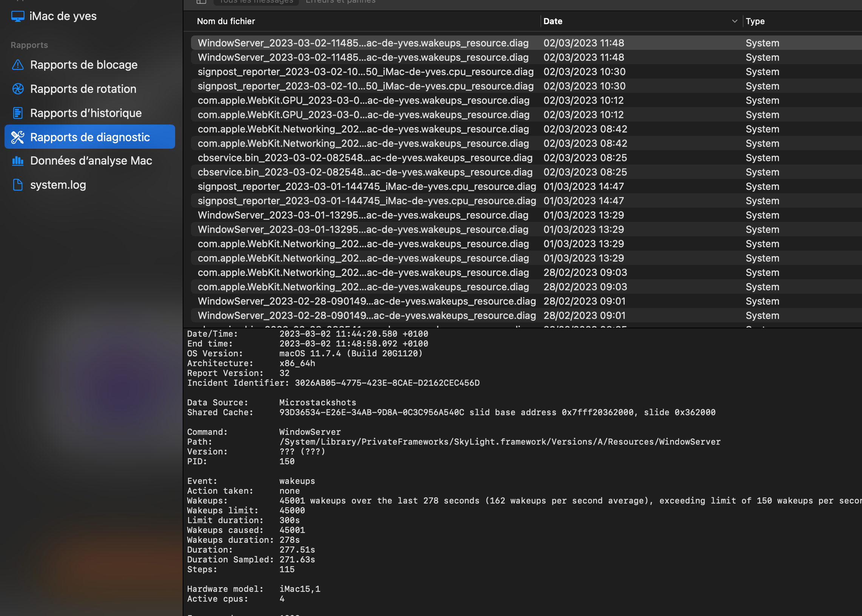Open Données d'analyse Mac chart icon

tap(18, 161)
